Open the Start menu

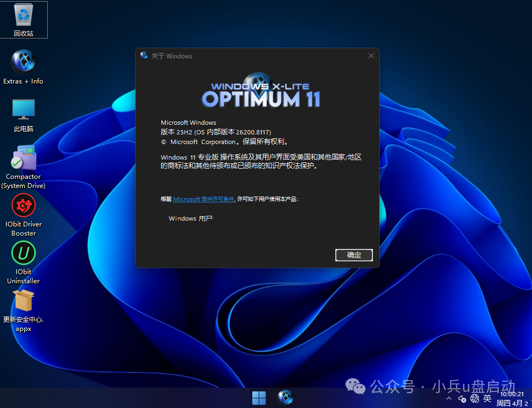(x=259, y=397)
